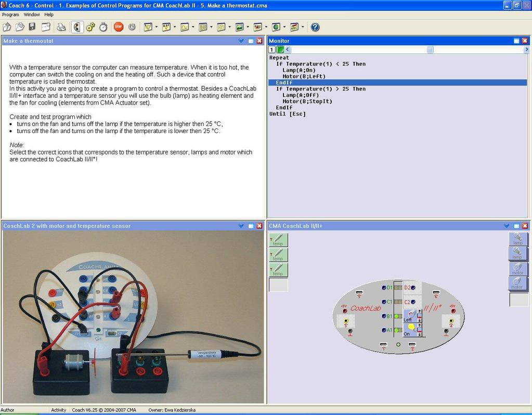Select the third green temp sensor icon
Screen dimensions: 532x415
click(279, 270)
